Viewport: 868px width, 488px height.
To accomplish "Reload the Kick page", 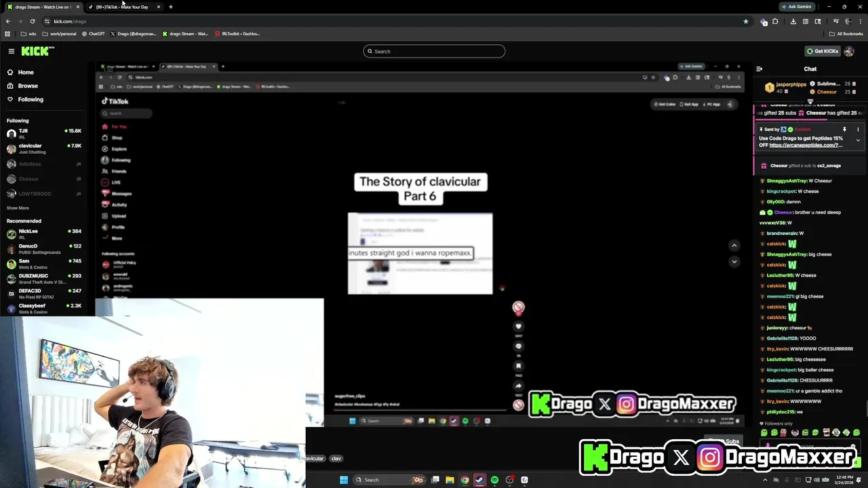I will coord(32,21).
